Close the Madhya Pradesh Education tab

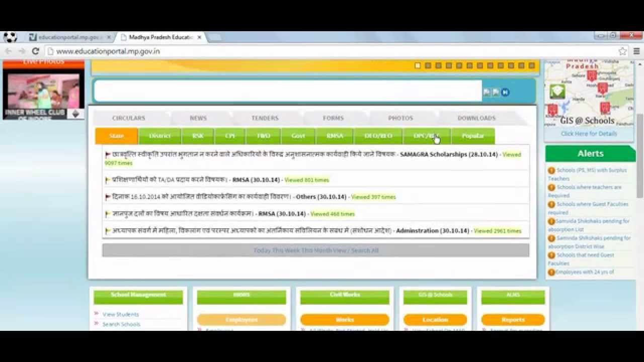199,37
